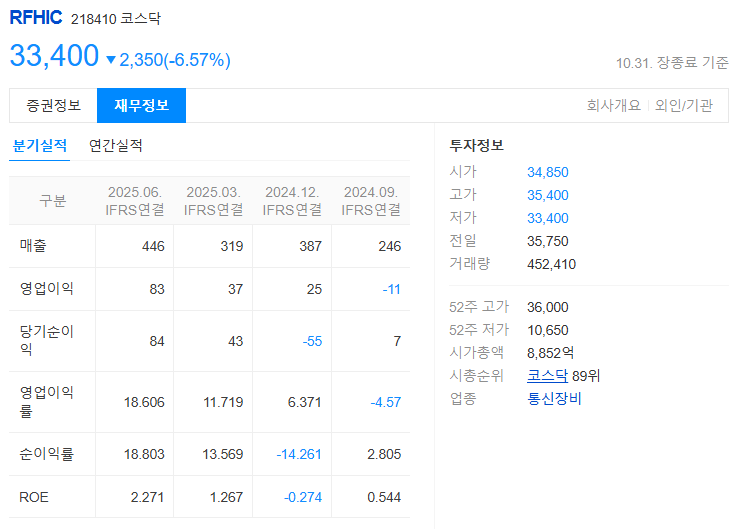Click the 당기순이익 row label
This screenshot has height=529, width=748.
point(46,341)
